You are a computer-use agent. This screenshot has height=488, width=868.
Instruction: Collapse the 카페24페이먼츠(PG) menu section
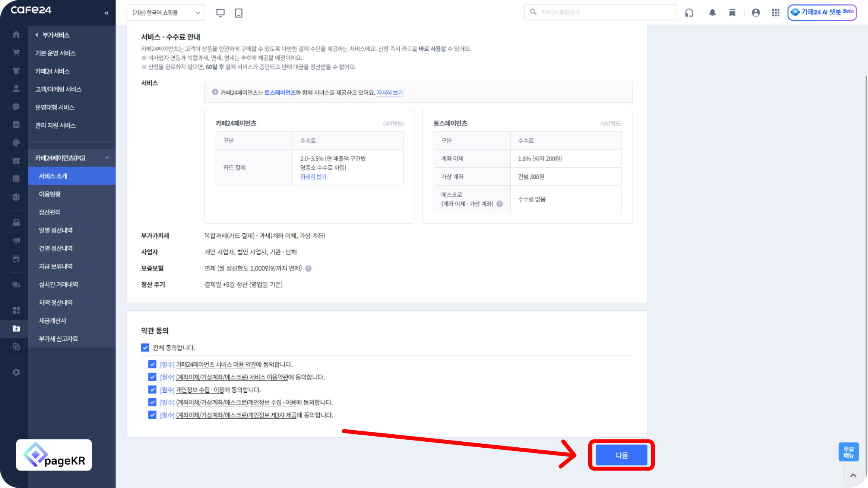(107, 158)
